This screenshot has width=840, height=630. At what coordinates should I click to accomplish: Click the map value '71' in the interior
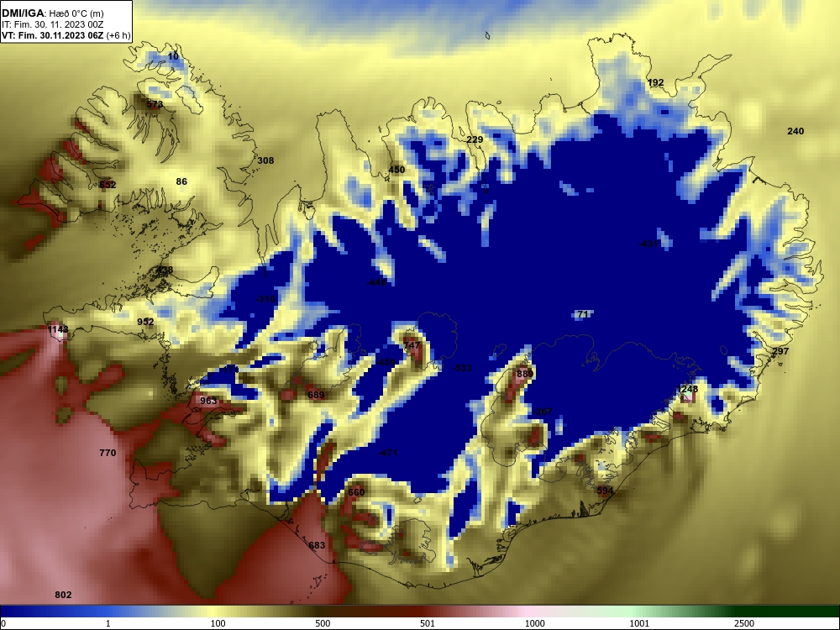pyautogui.click(x=584, y=314)
